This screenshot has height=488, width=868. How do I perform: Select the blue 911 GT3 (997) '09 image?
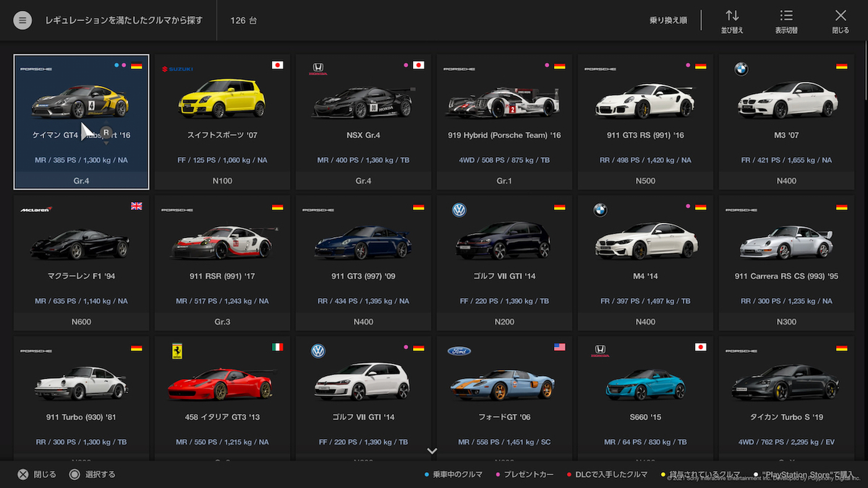(x=362, y=242)
